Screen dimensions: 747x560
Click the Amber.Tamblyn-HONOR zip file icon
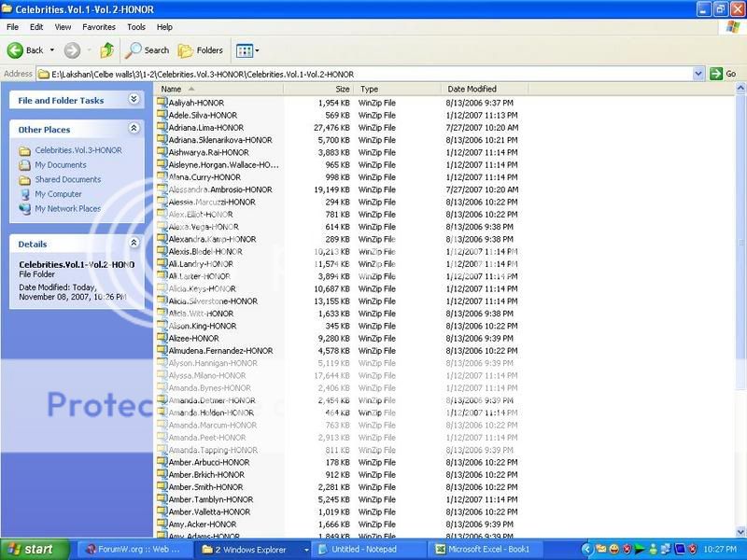coord(162,499)
